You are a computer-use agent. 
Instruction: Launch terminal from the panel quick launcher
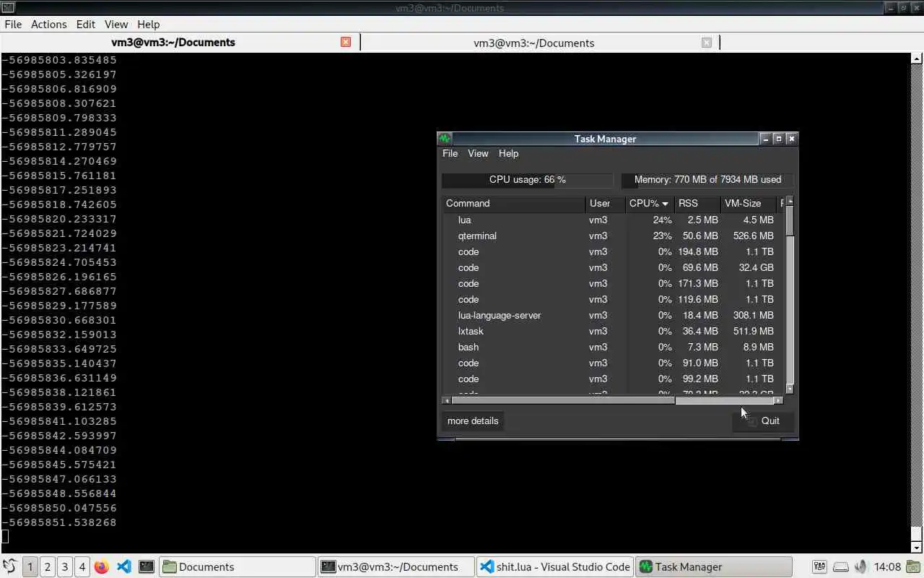146,566
